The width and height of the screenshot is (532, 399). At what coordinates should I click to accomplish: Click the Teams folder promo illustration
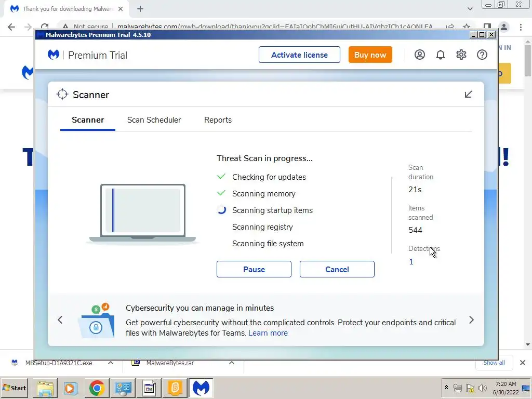(x=96, y=320)
